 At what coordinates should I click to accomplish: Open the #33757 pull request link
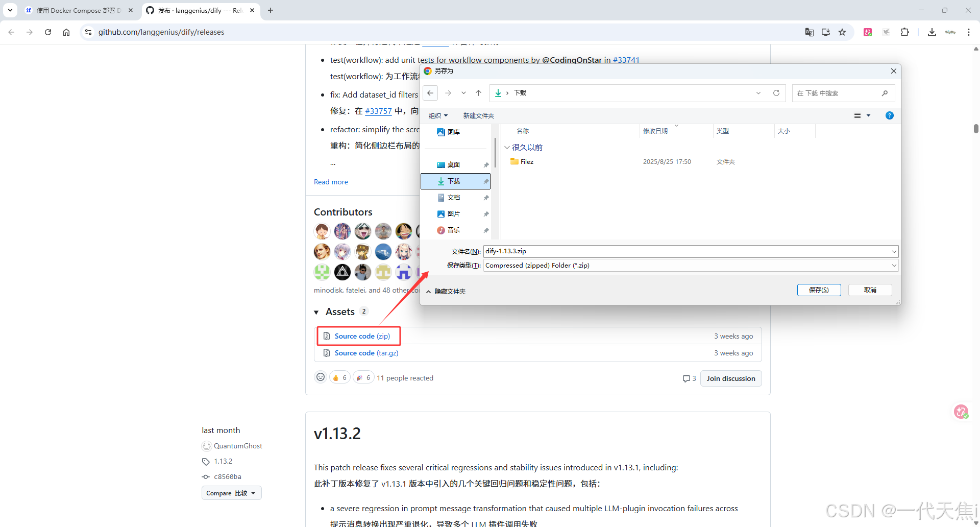click(x=378, y=111)
